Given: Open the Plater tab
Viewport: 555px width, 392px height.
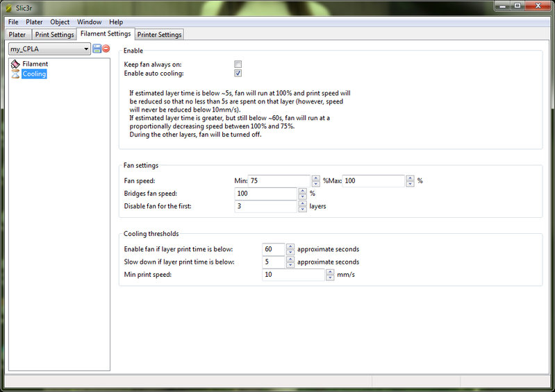Looking at the screenshot, I should (x=17, y=35).
